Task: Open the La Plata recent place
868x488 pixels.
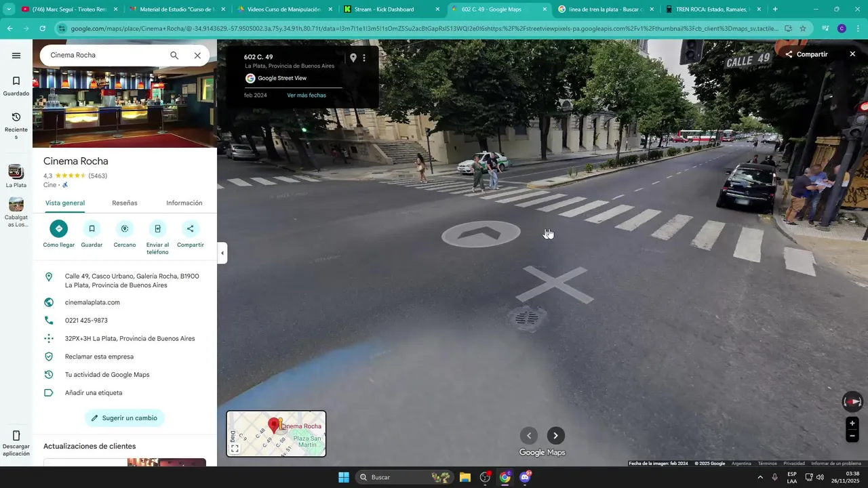Action: pos(16,176)
